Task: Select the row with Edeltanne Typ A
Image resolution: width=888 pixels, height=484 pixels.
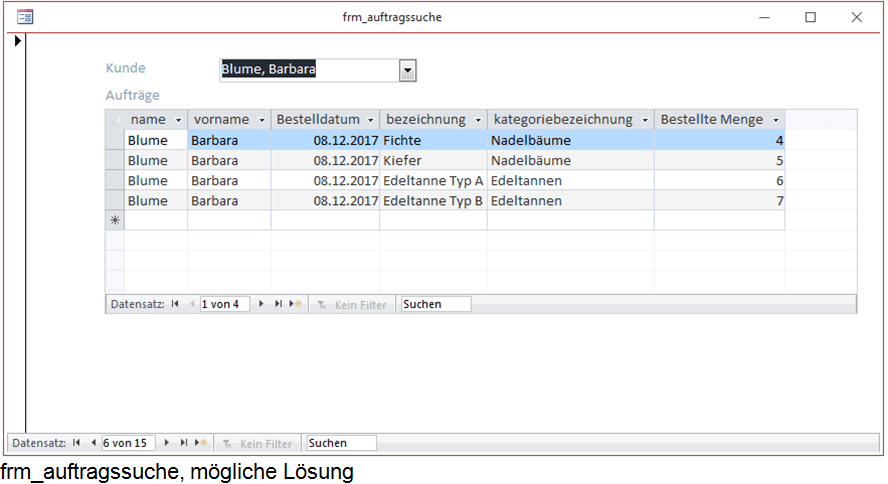Action: point(115,181)
